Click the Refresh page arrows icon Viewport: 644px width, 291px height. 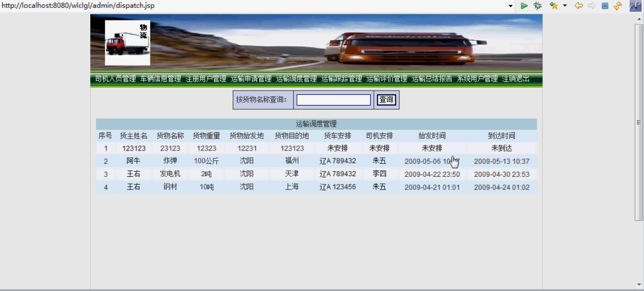click(617, 6)
